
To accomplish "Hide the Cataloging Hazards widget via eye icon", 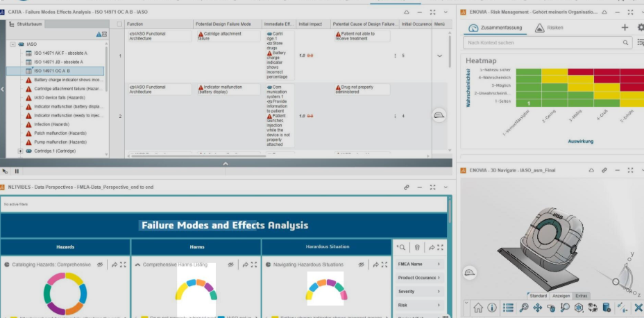I will click(x=100, y=265).
